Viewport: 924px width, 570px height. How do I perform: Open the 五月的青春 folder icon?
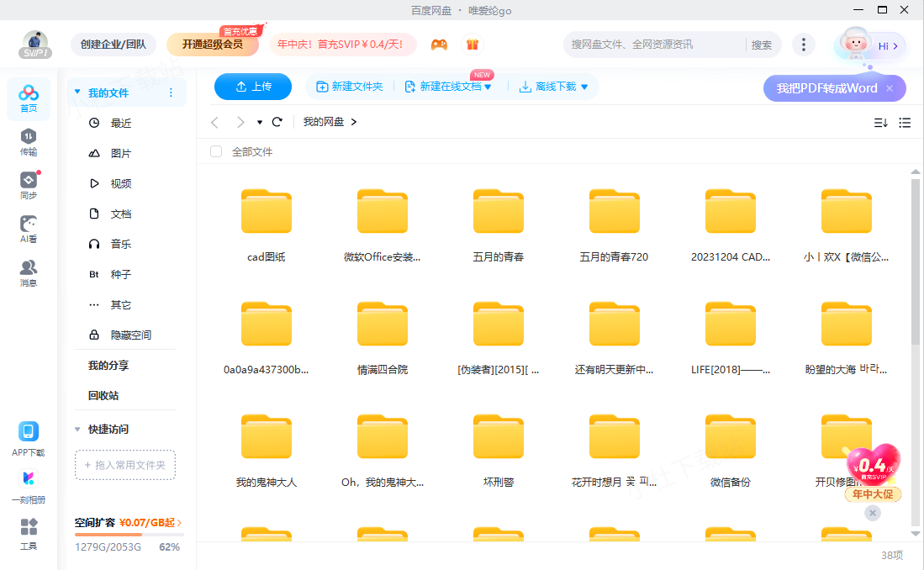click(499, 211)
